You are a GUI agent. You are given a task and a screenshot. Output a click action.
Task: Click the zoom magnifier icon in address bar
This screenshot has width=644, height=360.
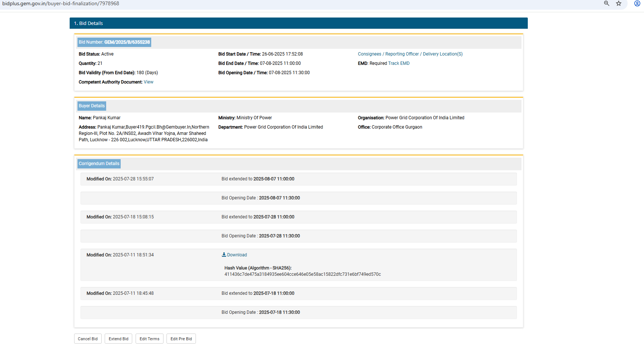tap(606, 3)
